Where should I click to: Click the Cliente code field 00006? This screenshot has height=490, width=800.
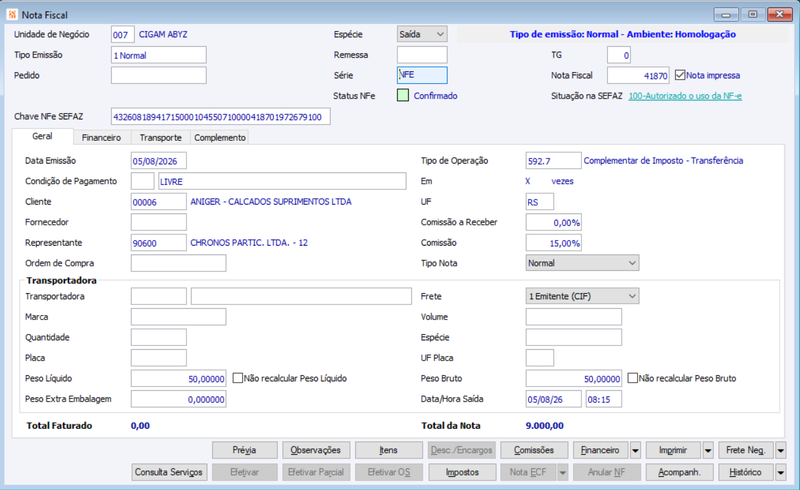pyautogui.click(x=159, y=202)
